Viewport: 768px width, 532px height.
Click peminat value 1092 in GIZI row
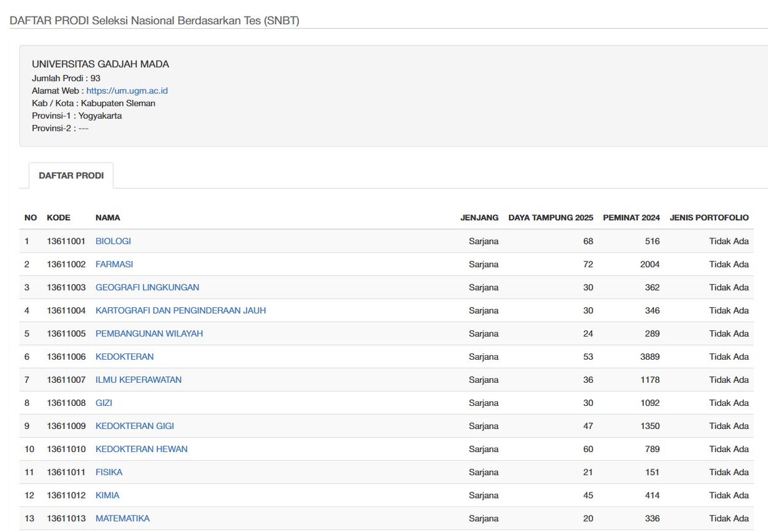(650, 403)
